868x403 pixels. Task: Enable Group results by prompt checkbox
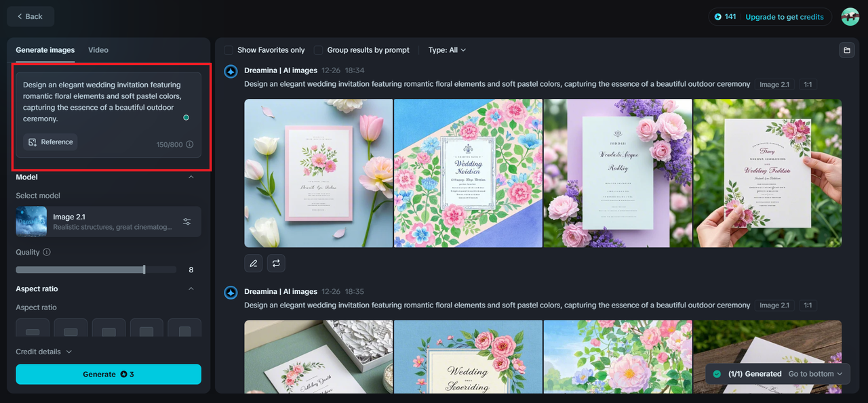[318, 50]
